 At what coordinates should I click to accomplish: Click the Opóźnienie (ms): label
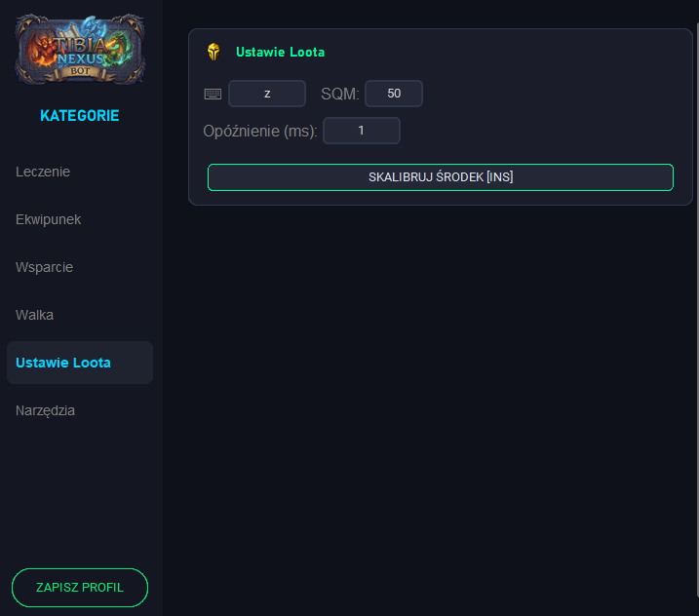coord(260,131)
